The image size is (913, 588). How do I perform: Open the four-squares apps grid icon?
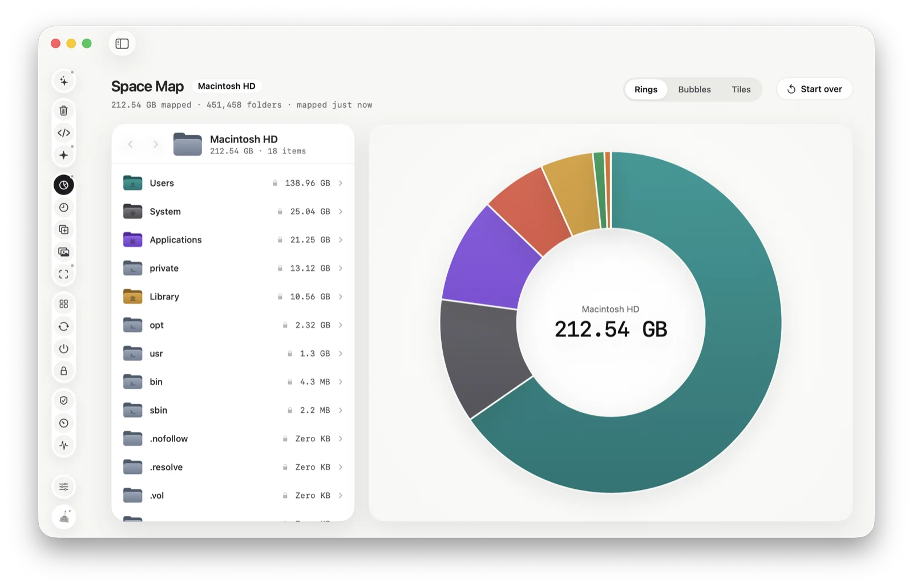[x=64, y=304]
